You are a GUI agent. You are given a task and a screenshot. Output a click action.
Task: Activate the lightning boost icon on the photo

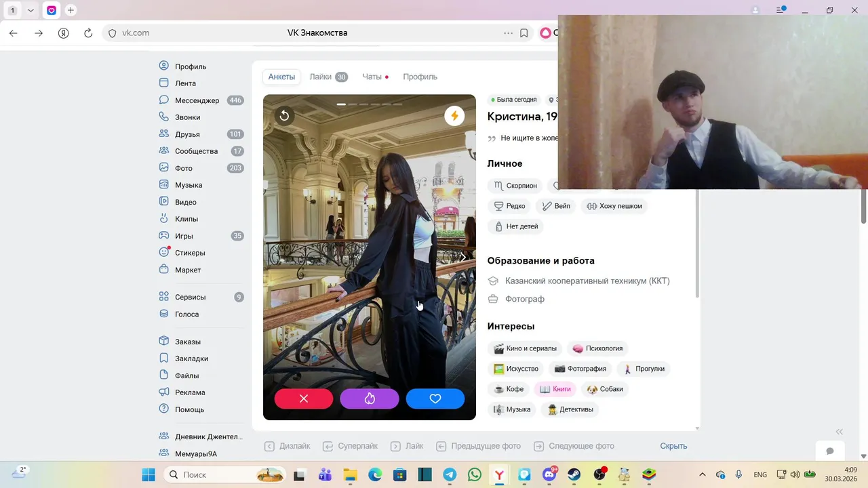point(454,116)
